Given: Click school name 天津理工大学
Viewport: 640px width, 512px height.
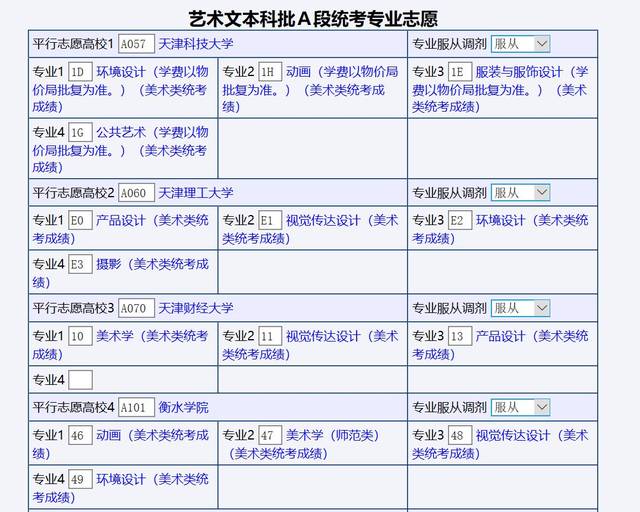Looking at the screenshot, I should [196, 193].
